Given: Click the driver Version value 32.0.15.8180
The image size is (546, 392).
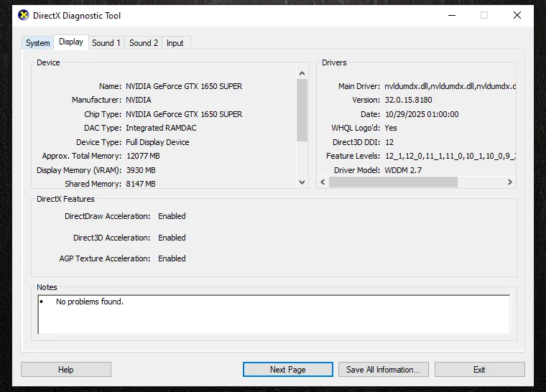Looking at the screenshot, I should (x=408, y=101).
